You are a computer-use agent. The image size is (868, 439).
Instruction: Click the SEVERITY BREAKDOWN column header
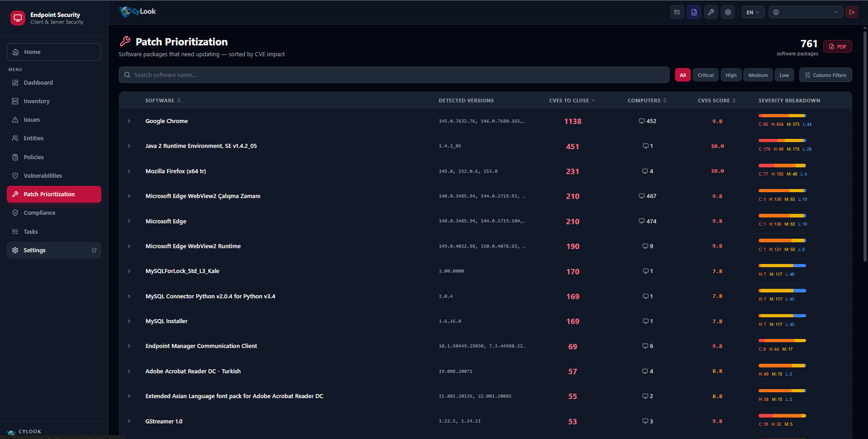[789, 100]
